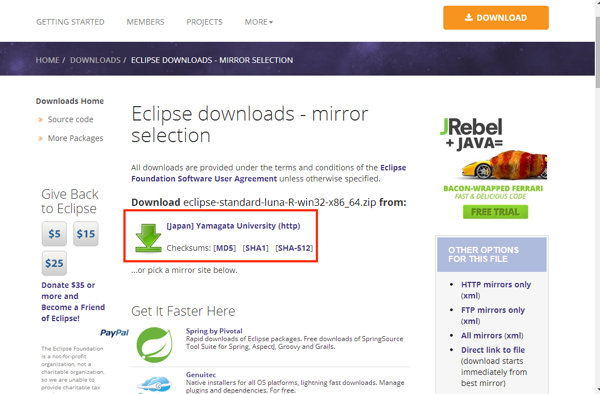This screenshot has height=394, width=600.
Task: Click the 'Give Back to Eclipse' heading
Action: click(70, 201)
